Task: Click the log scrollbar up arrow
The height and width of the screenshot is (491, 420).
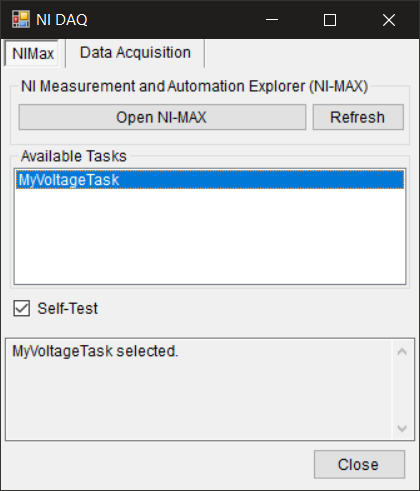Action: [x=402, y=351]
